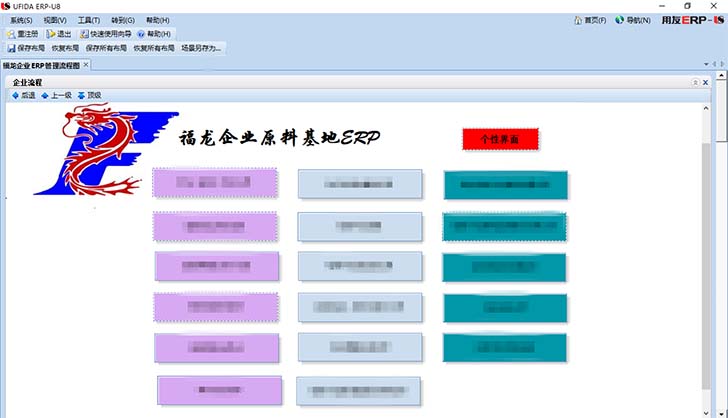This screenshot has width=728, height=418.
Task: Click the 保存布局 save layout icon
Action: tap(11, 48)
